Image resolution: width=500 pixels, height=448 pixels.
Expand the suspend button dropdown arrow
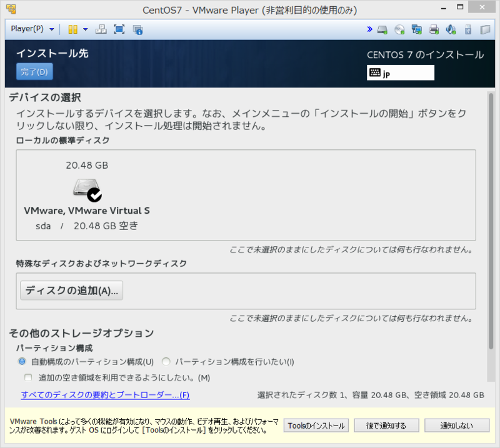click(86, 29)
